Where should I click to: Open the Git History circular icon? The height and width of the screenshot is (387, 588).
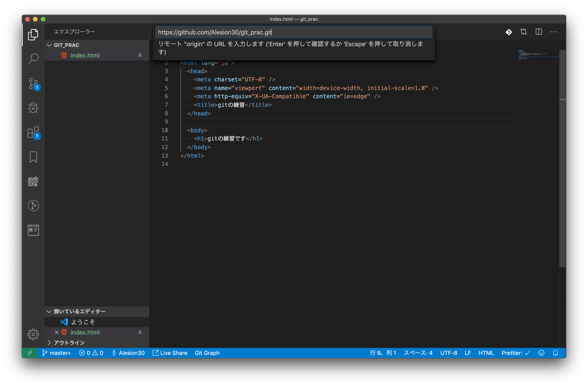tap(33, 206)
